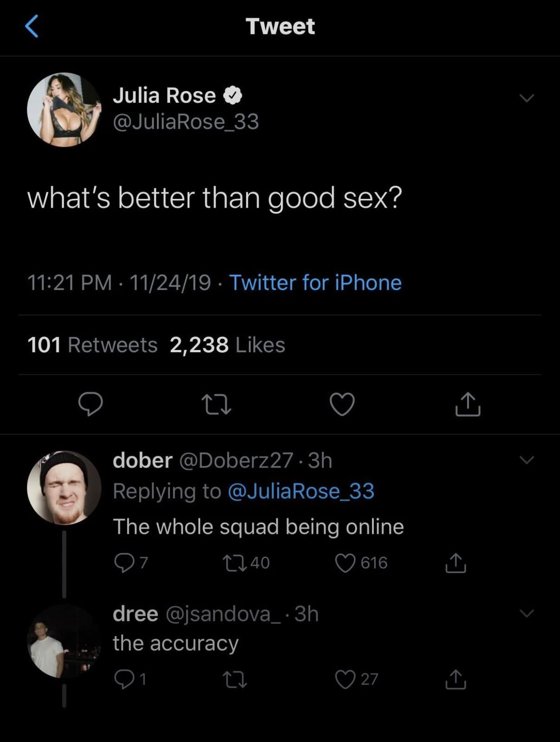Open options chevron on Julia Rose's tweet
Screen dimensions: 560x742
click(527, 98)
